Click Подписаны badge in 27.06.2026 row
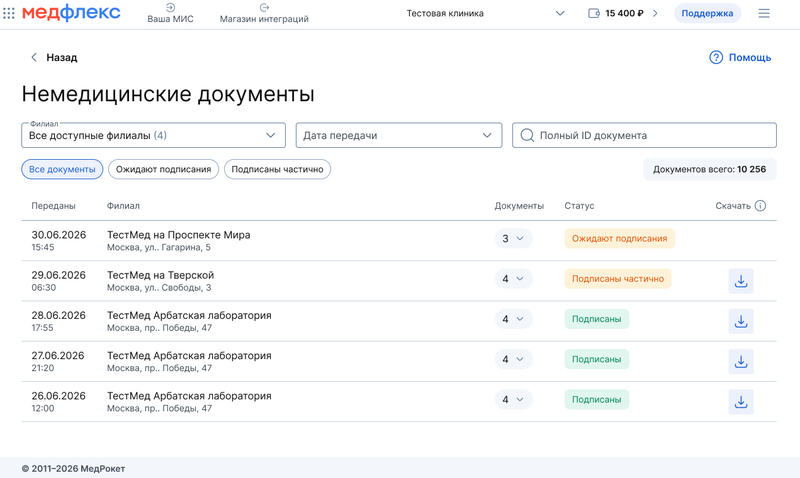The height and width of the screenshot is (478, 800). click(596, 359)
